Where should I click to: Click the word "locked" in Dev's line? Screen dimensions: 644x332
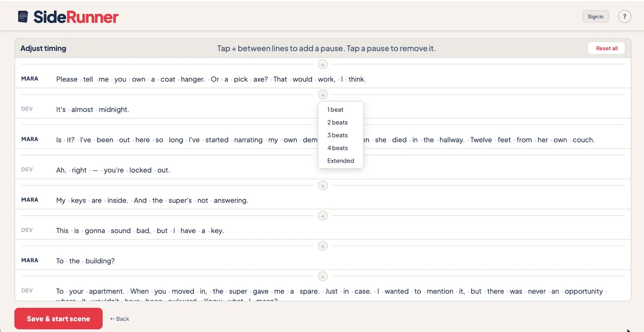[x=140, y=170]
